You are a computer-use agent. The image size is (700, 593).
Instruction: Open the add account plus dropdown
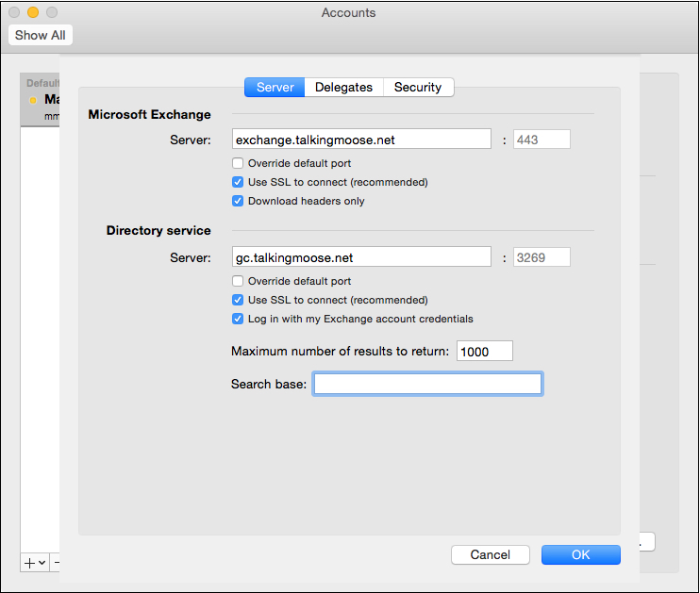(35, 563)
